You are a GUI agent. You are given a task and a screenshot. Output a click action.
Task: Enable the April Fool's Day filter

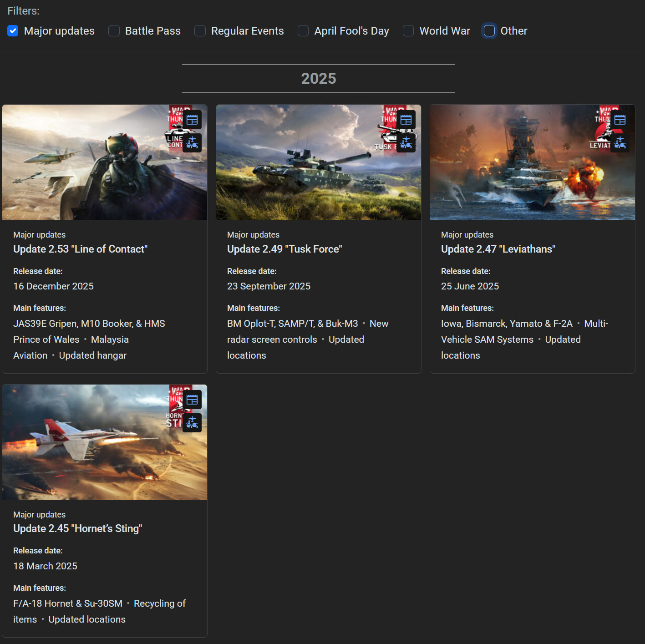(x=303, y=31)
